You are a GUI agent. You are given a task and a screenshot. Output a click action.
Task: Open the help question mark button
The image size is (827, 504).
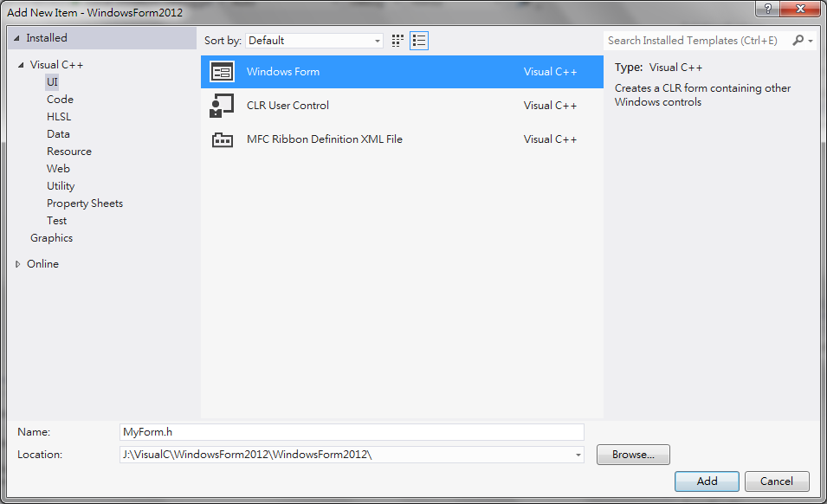pyautogui.click(x=767, y=9)
